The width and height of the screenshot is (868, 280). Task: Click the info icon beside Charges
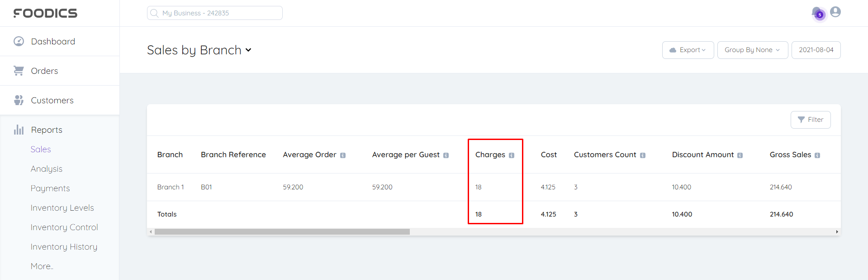point(512,155)
